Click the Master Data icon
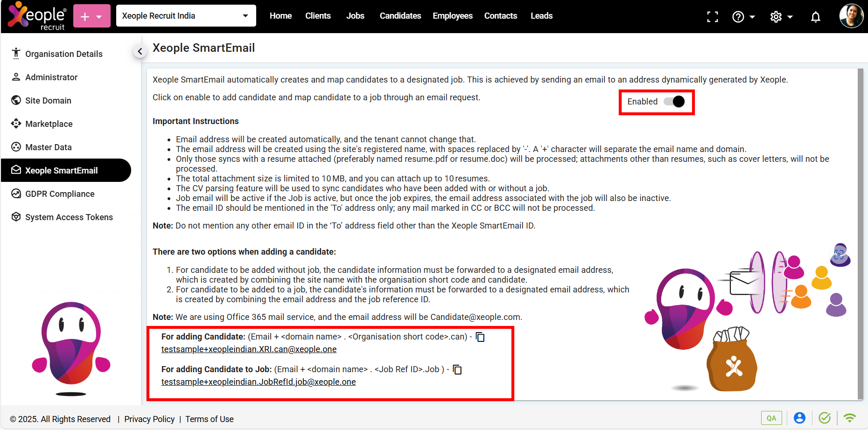The image size is (868, 430). point(16,147)
